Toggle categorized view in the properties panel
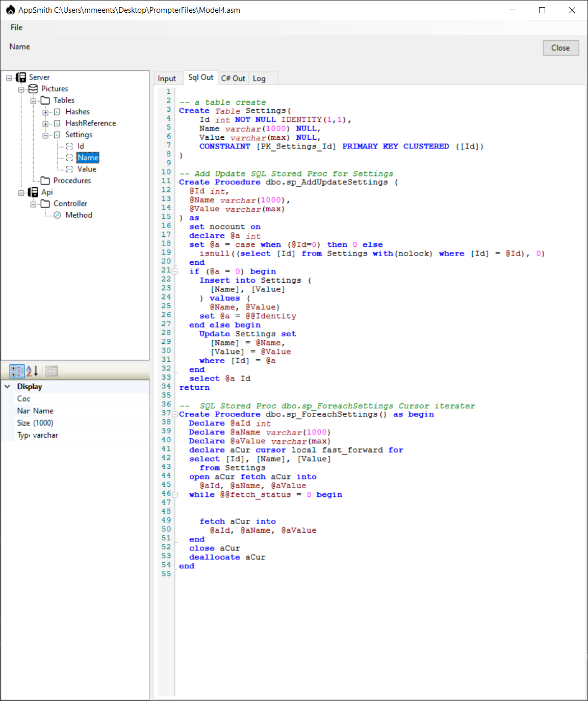 (x=17, y=371)
